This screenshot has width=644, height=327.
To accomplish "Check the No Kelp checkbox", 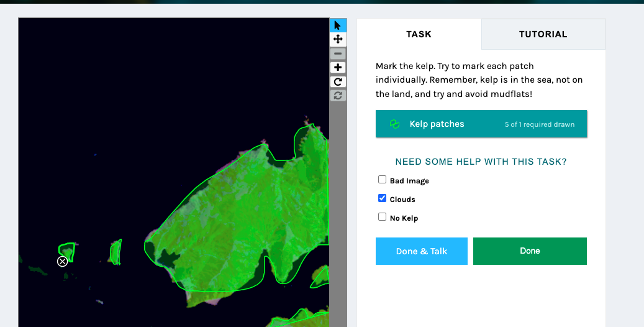I will point(382,217).
